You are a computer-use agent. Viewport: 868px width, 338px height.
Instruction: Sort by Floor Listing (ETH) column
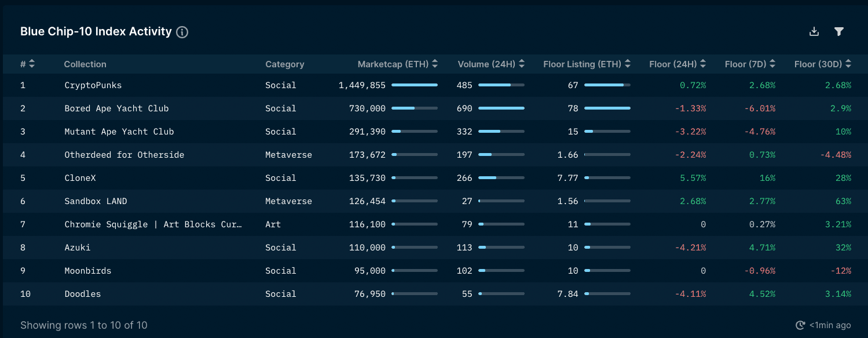pos(628,64)
